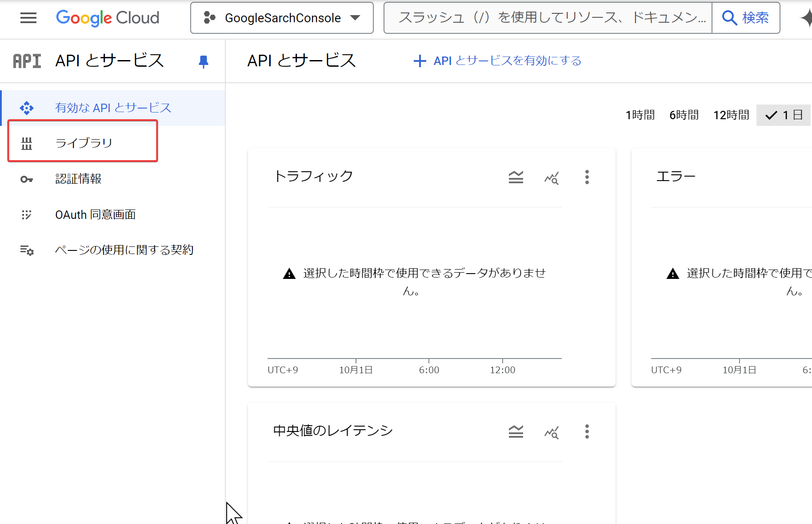This screenshot has height=524, width=812.
Task: Click 12:00 axis label on トラフィック chart
Action: pos(503,370)
